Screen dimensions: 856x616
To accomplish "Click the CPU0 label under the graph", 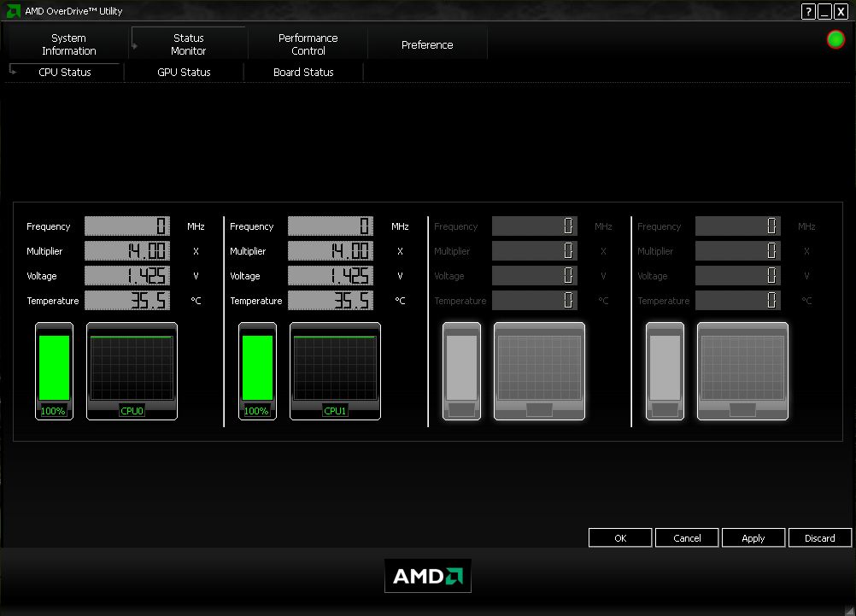I will tap(132, 411).
